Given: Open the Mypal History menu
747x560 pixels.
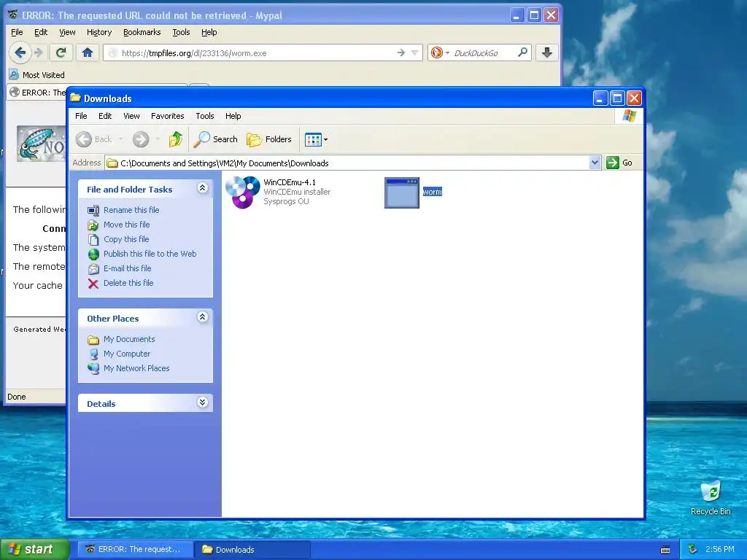Looking at the screenshot, I should pyautogui.click(x=99, y=32).
